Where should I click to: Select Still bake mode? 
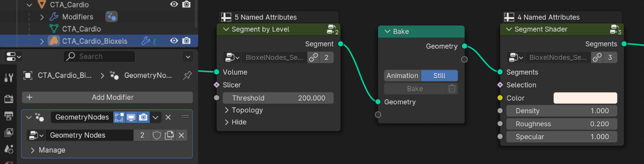(439, 76)
